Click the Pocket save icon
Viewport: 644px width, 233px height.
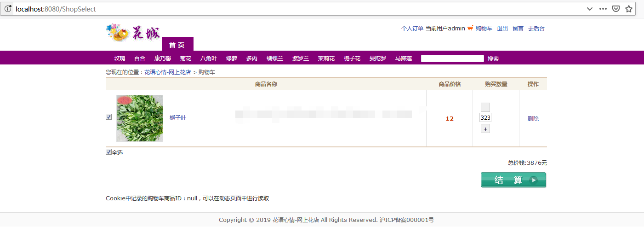pyautogui.click(x=616, y=9)
